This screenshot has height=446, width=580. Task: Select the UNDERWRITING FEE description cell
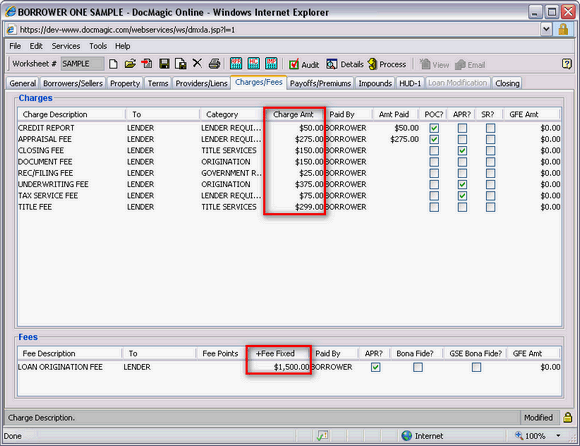pos(53,184)
